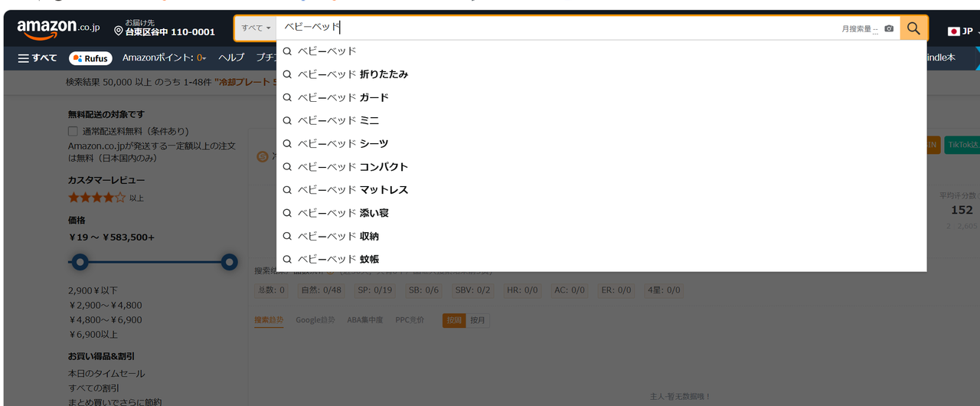The width and height of the screenshot is (980, 406).
Task: Select the 按周 weekly toggle
Action: 454,320
